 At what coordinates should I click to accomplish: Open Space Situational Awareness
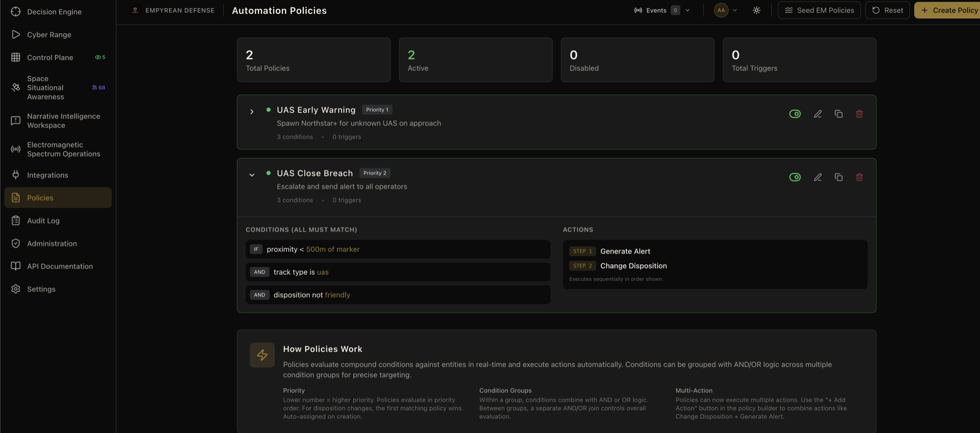pyautogui.click(x=58, y=88)
